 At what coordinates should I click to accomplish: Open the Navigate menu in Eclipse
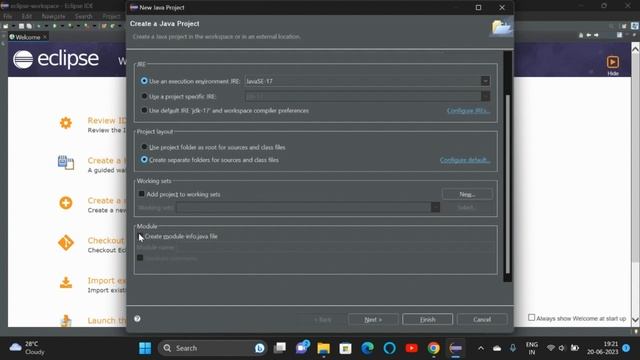coord(53,16)
